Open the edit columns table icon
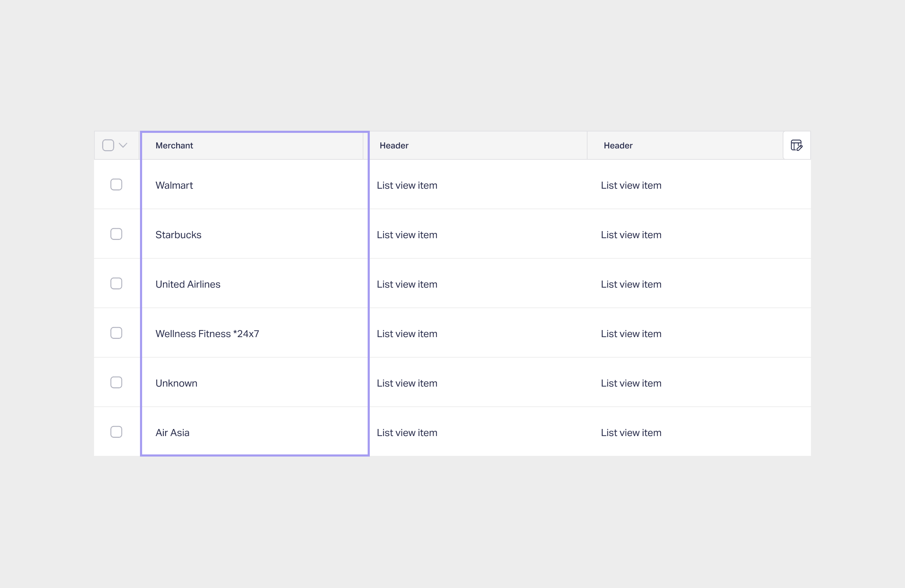 [x=796, y=145]
